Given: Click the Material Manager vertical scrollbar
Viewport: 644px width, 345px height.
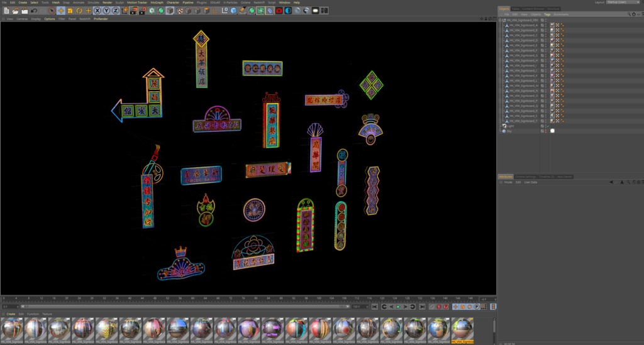Looking at the screenshot, I should [x=494, y=326].
